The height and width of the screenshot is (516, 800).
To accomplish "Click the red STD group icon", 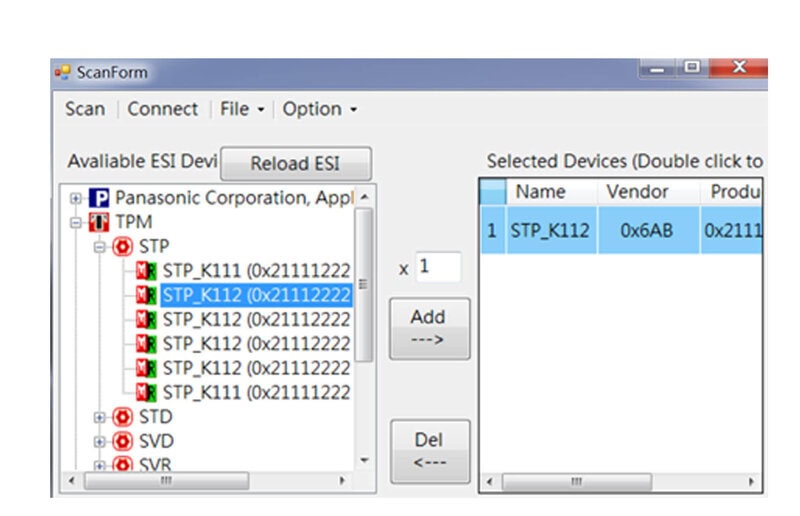I will click(122, 417).
